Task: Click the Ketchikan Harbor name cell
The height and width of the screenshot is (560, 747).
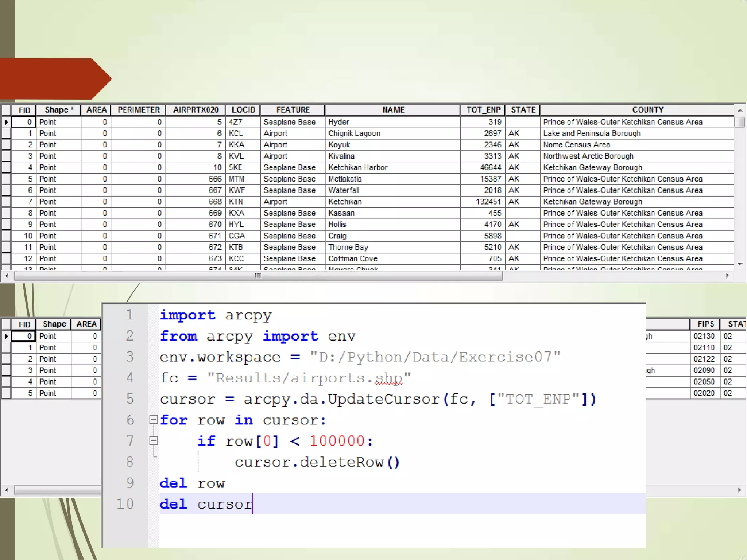Action: pos(392,167)
